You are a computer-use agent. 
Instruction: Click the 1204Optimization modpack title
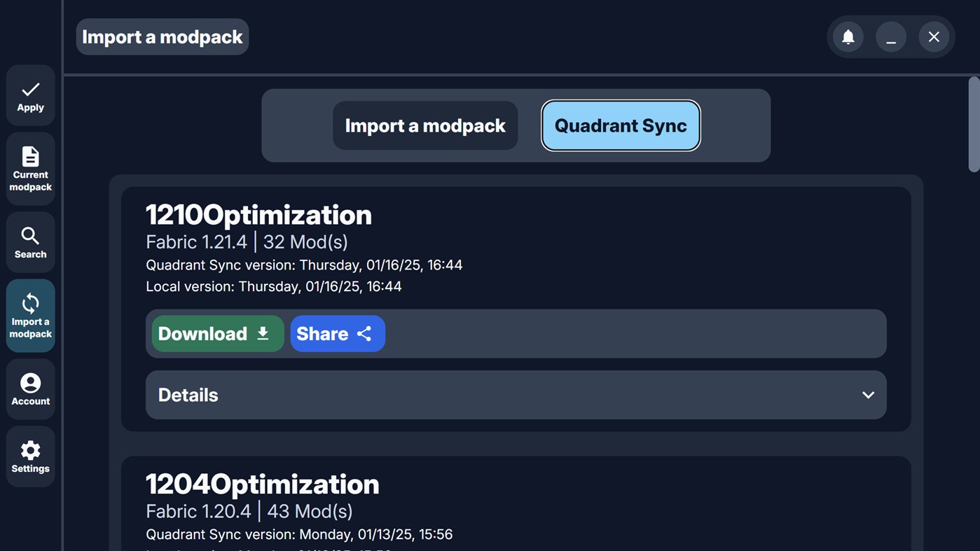pos(262,484)
